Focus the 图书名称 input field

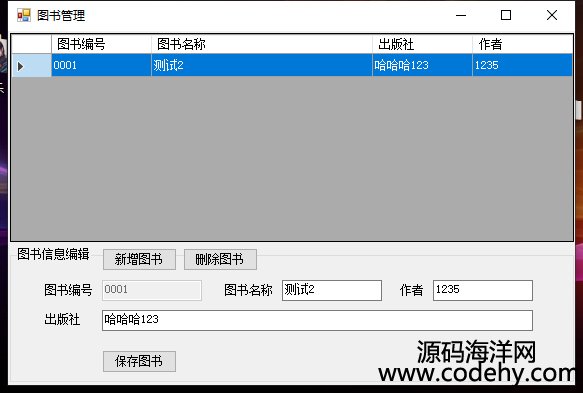tap(332, 290)
